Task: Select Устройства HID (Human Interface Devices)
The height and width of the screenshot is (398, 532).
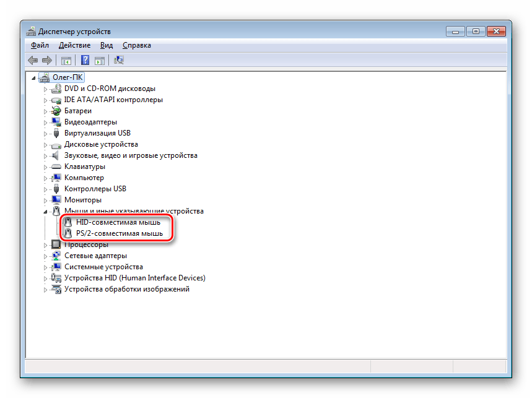Action: 135,278
